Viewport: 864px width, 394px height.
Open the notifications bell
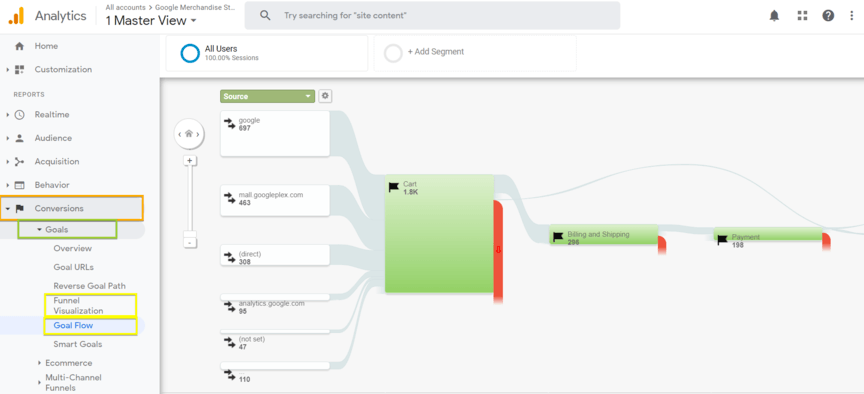tap(774, 16)
